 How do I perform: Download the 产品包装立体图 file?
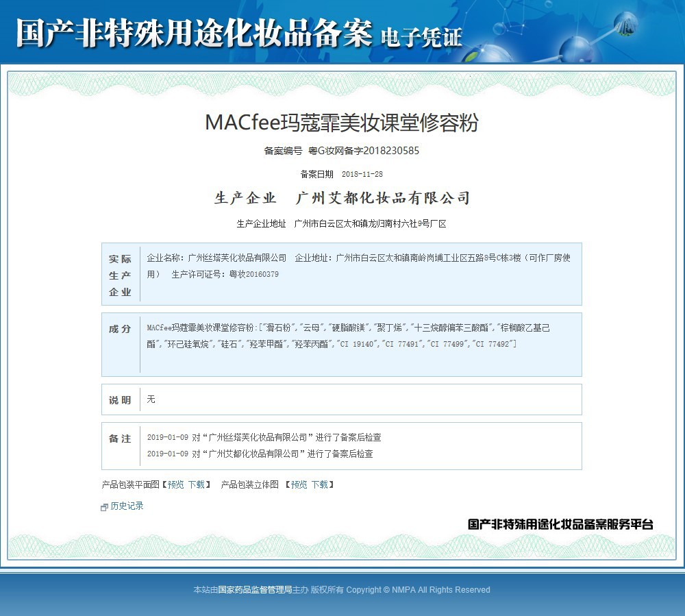(319, 484)
